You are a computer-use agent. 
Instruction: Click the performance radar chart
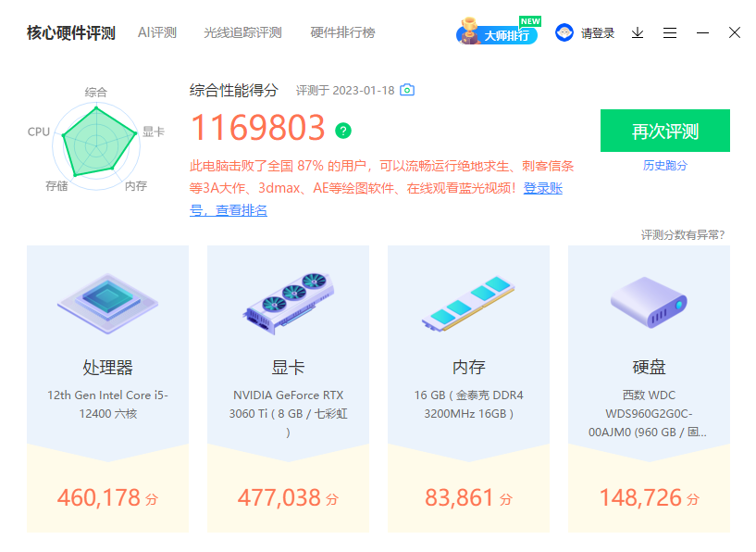(x=97, y=145)
